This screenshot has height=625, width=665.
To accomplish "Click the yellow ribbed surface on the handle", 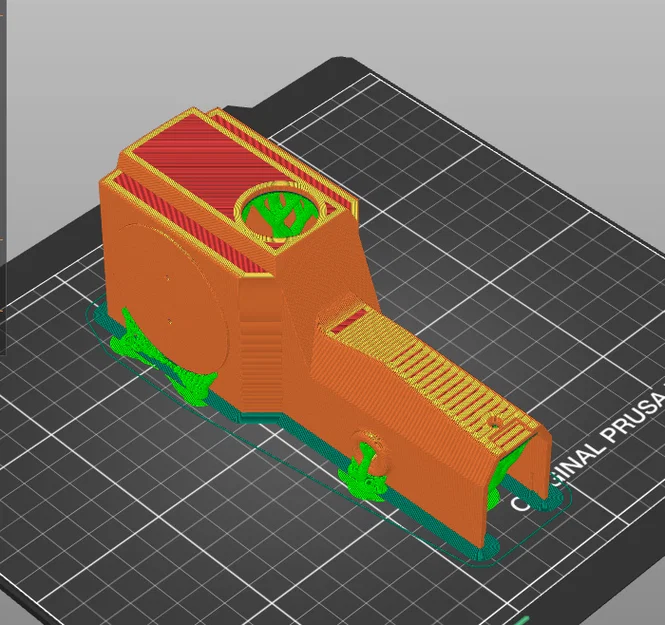I will coord(433,377).
